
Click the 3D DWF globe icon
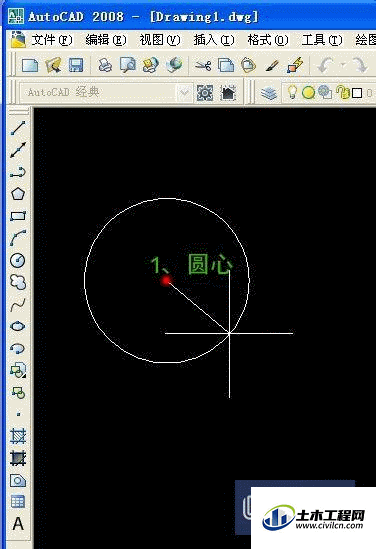(x=174, y=65)
